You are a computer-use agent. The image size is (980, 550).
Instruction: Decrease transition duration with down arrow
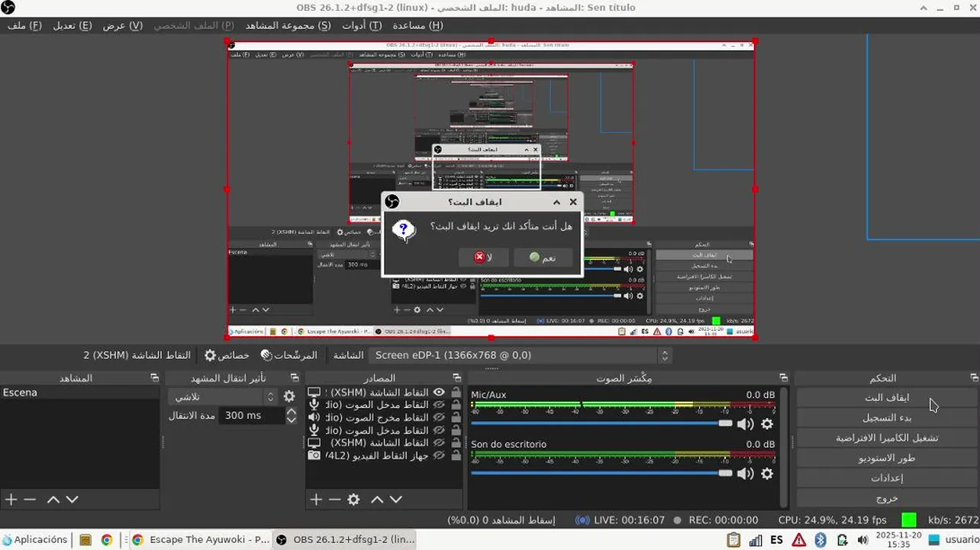[291, 420]
